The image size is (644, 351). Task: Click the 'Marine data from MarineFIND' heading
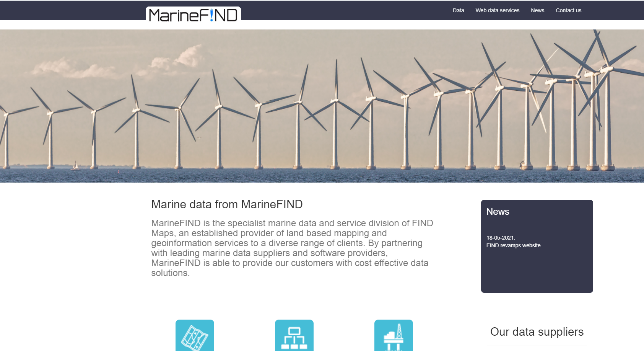[x=227, y=204]
